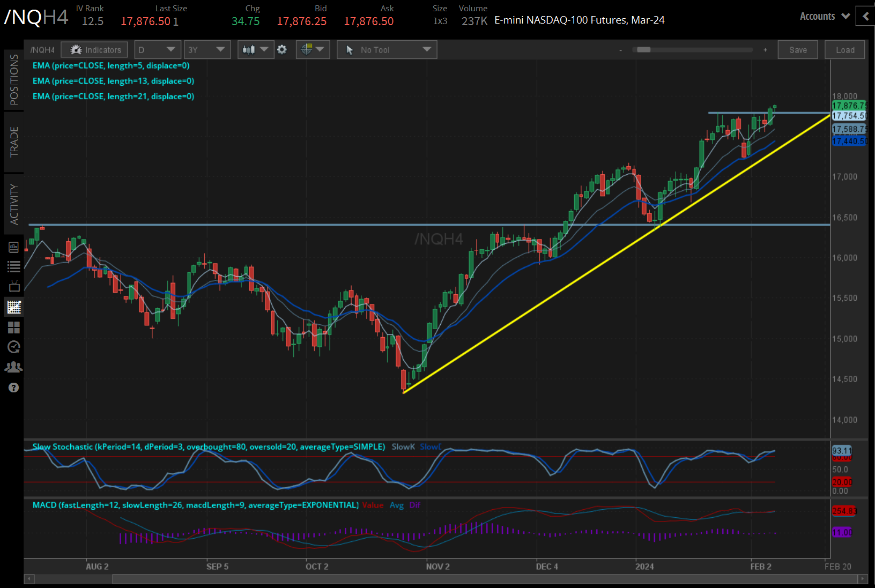Open the TV live media panel
The height and width of the screenshot is (588, 875).
[x=14, y=286]
